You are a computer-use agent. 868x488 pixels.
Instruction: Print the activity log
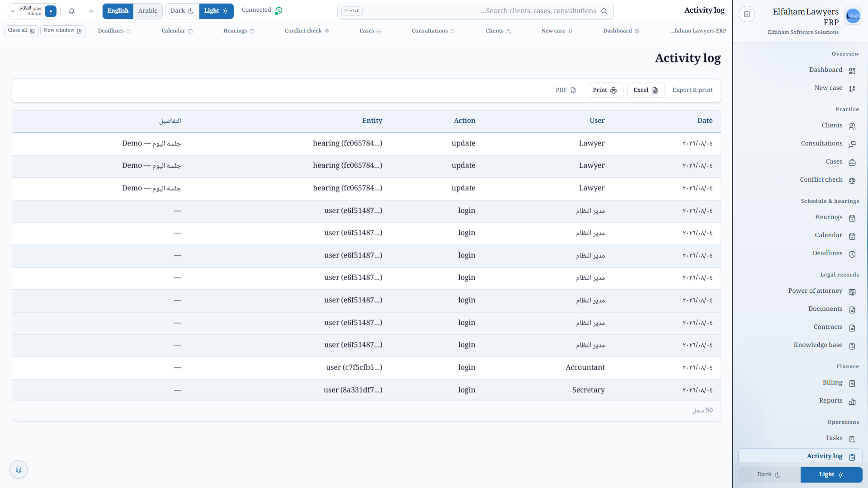[x=605, y=90]
